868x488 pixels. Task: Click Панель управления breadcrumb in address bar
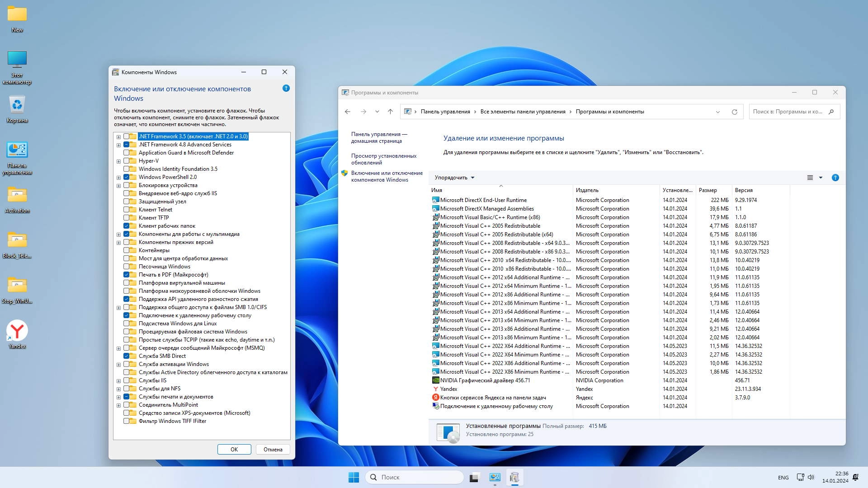pyautogui.click(x=445, y=112)
